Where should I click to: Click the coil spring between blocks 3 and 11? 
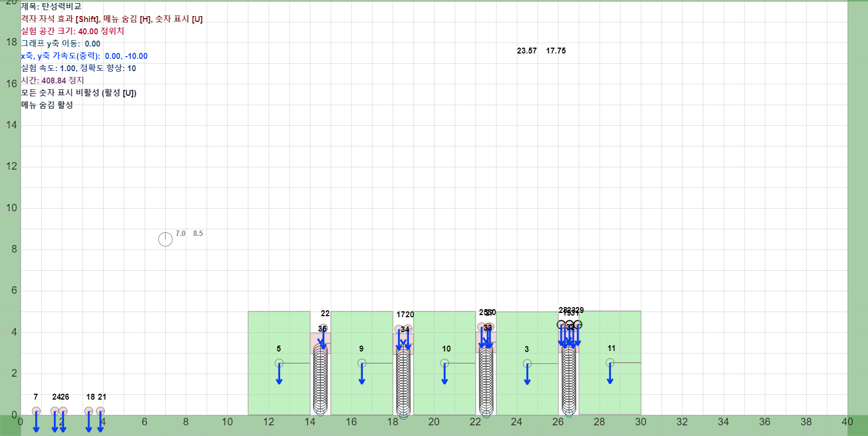569,381
